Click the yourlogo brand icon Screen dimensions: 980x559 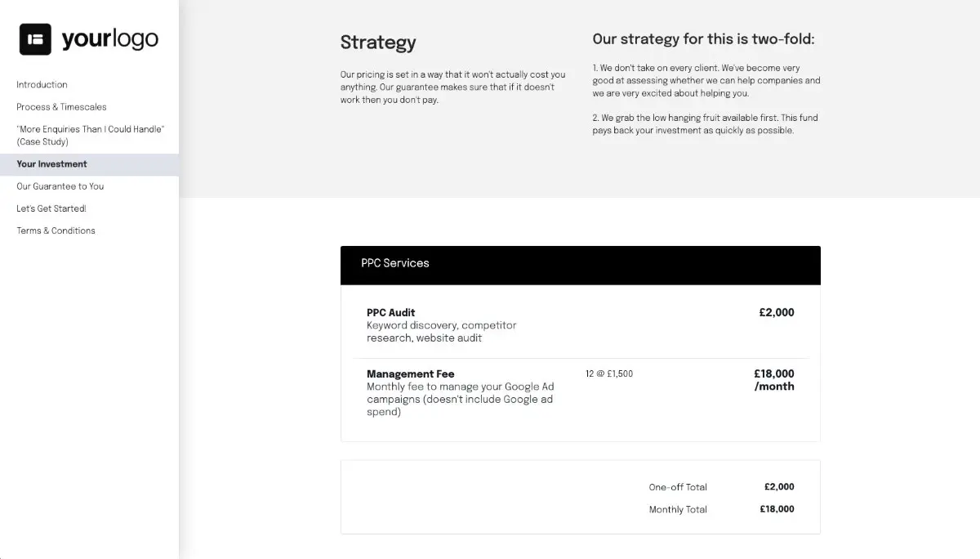pyautogui.click(x=33, y=38)
